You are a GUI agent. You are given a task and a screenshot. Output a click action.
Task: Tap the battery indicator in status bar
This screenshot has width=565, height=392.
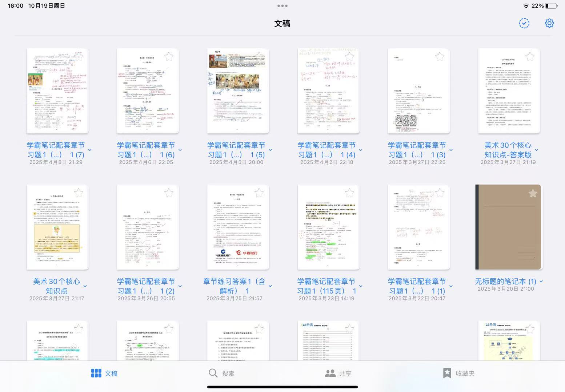550,6
